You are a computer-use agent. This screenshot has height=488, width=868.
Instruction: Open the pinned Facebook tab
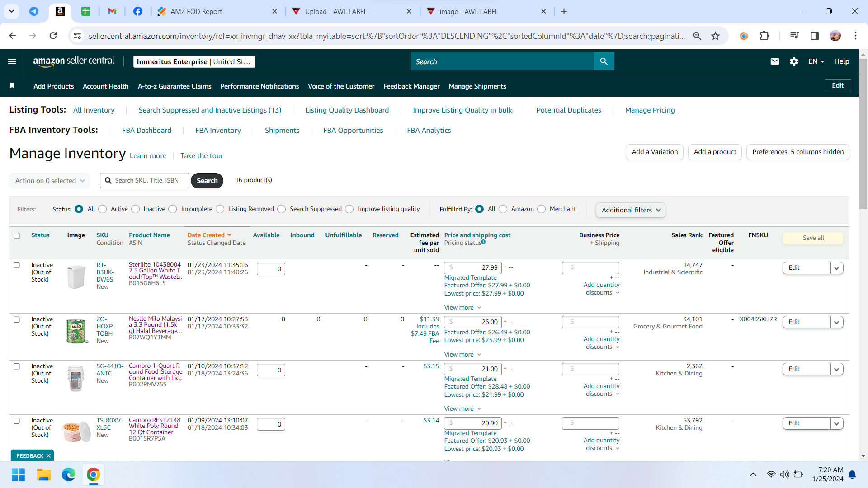click(x=138, y=11)
